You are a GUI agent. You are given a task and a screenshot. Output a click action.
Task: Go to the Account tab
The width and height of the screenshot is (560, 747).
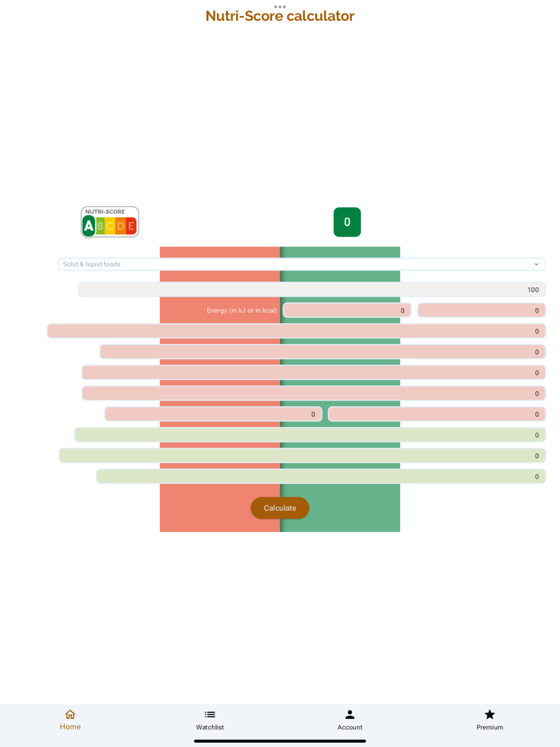tap(350, 720)
